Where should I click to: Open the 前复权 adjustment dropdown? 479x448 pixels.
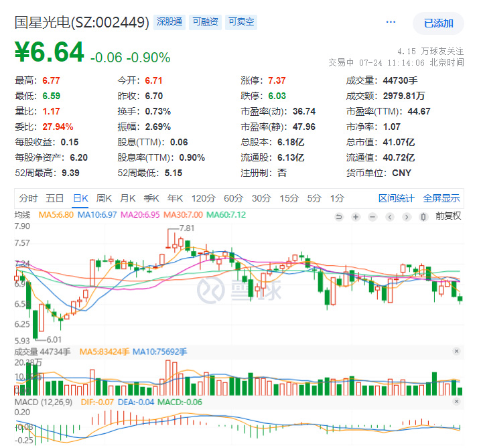(x=448, y=216)
